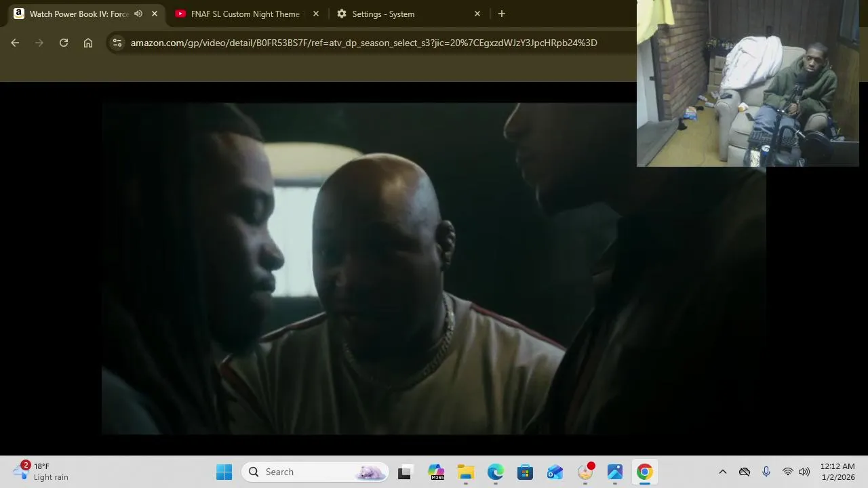Open Wi-Fi network settings
868x488 pixels.
tap(788, 472)
